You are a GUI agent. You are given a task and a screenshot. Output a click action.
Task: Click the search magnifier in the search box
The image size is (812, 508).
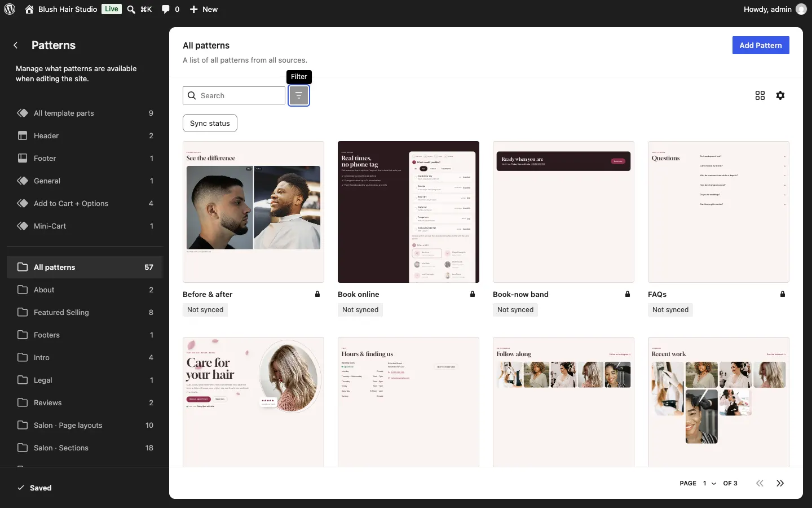(192, 95)
